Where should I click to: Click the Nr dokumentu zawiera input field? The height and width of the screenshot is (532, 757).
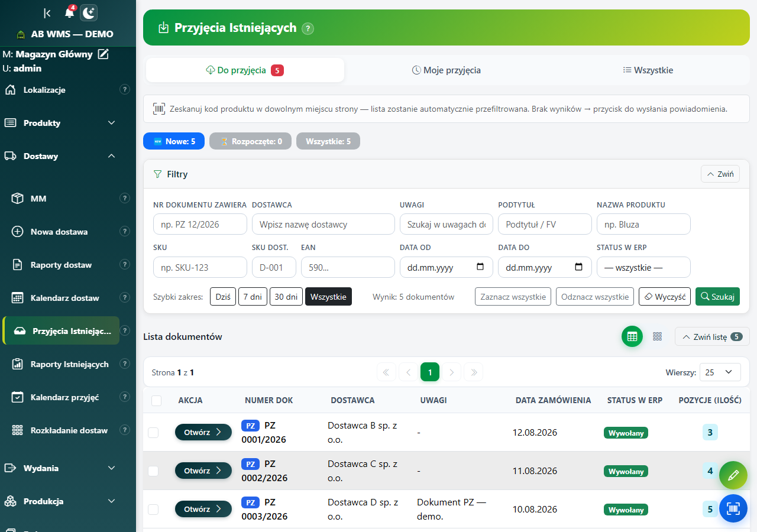[200, 225]
